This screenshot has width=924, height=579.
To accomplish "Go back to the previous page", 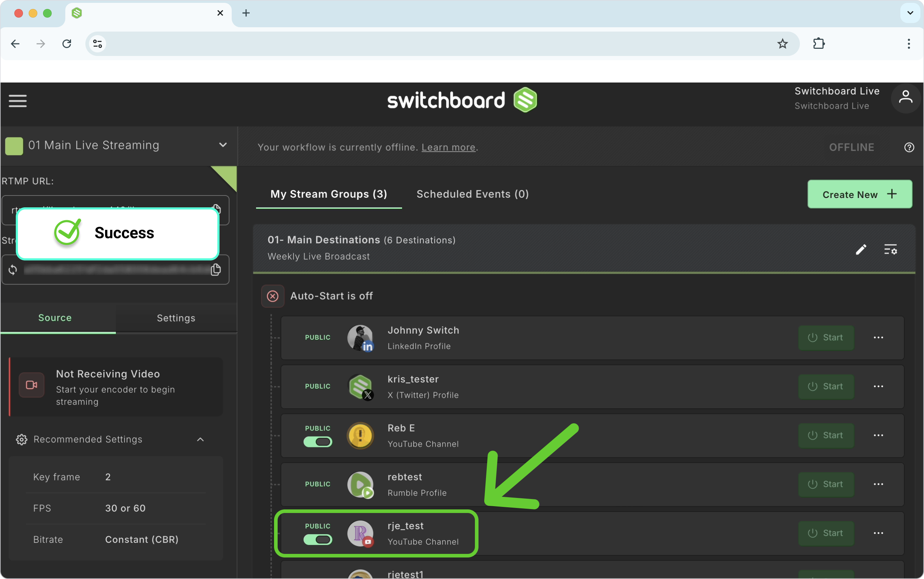I will (x=15, y=44).
